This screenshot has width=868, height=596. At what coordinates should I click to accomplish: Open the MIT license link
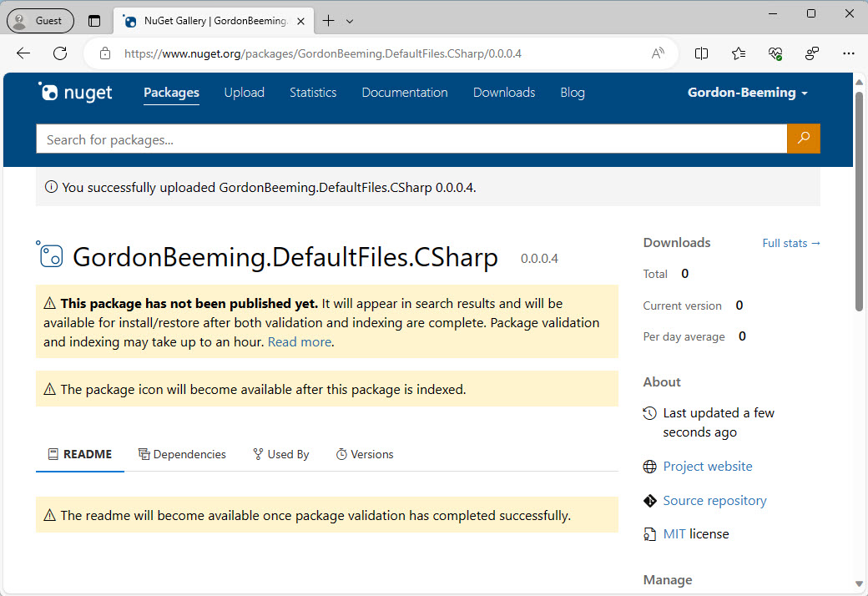click(x=674, y=534)
